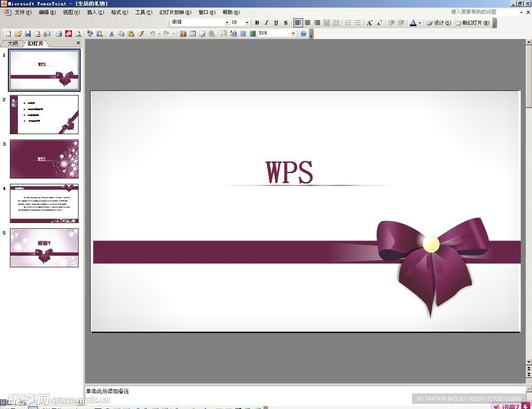
Task: Save the presentation with the floppy disk icon
Action: pos(28,34)
